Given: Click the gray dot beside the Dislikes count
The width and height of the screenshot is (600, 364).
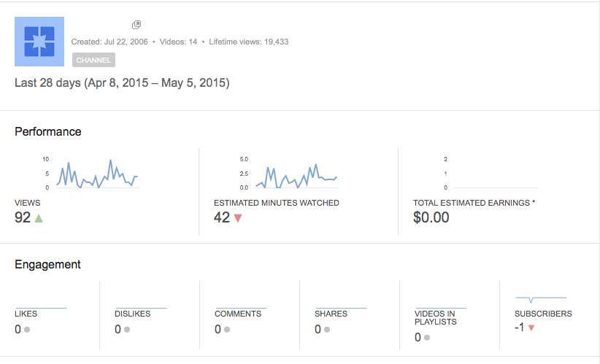Looking at the screenshot, I should [x=127, y=329].
